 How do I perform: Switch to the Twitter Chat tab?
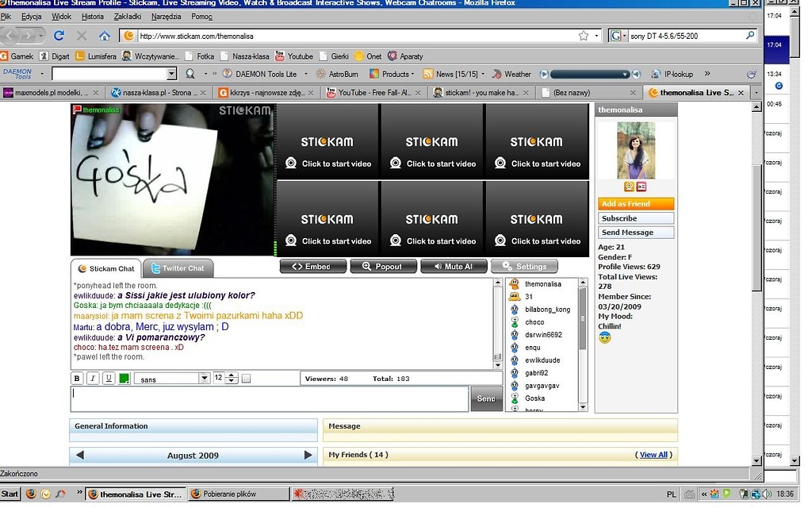point(178,268)
